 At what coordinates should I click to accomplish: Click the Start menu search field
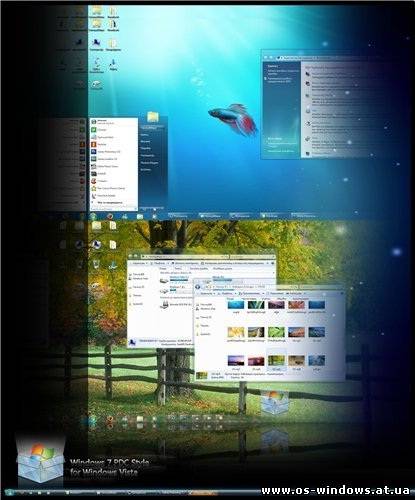(111, 209)
